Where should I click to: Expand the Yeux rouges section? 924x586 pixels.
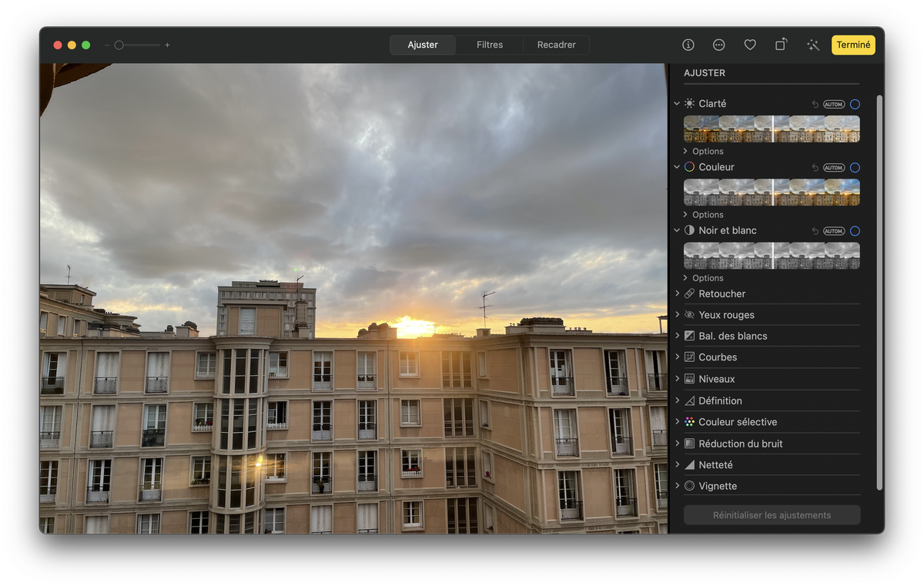(x=677, y=315)
